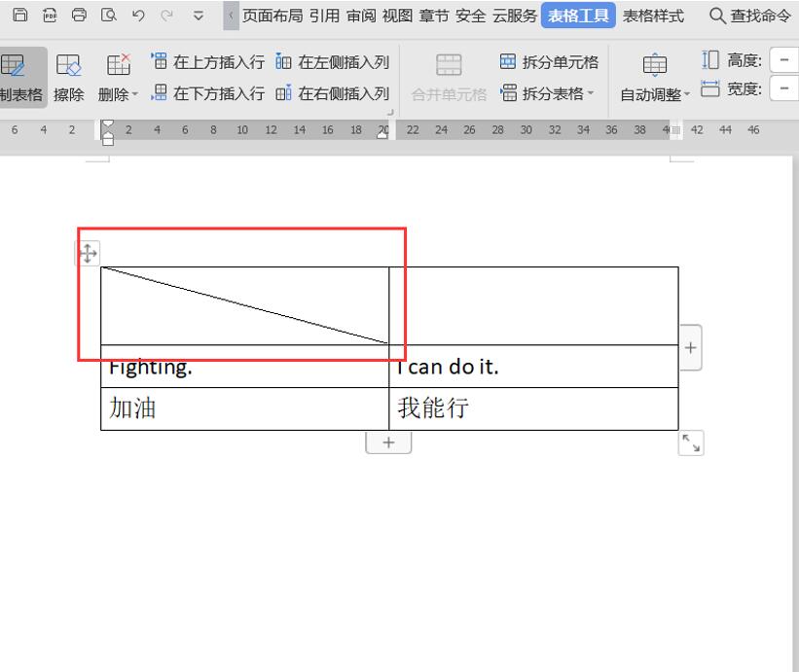Click the table resize handle
This screenshot has height=672, width=799.
(x=691, y=442)
